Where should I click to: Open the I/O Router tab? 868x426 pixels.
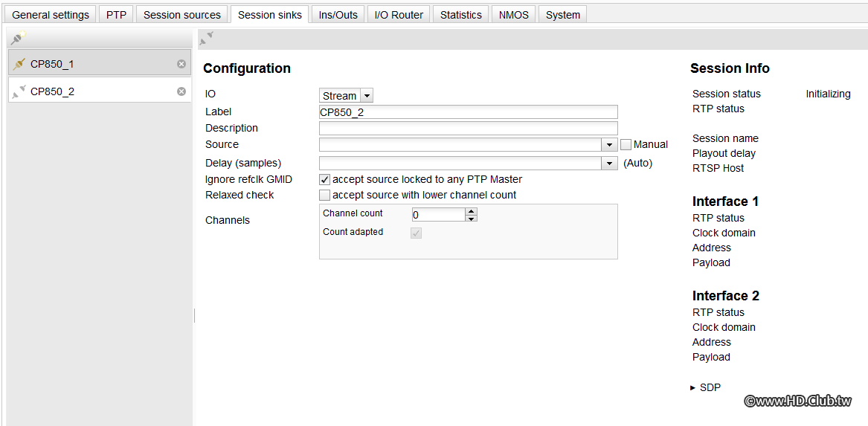point(399,15)
